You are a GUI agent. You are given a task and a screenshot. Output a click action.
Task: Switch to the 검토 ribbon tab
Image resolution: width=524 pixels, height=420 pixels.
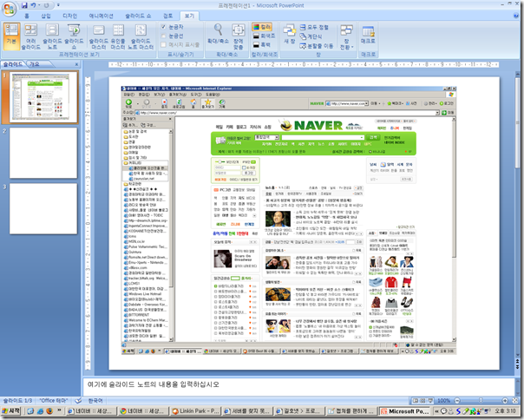click(167, 16)
